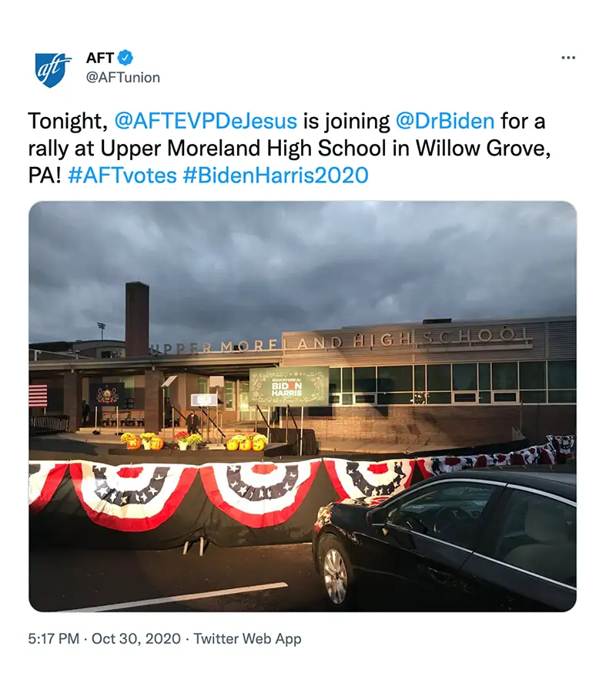
Task: Open the three-dot more options menu
Action: tap(568, 58)
